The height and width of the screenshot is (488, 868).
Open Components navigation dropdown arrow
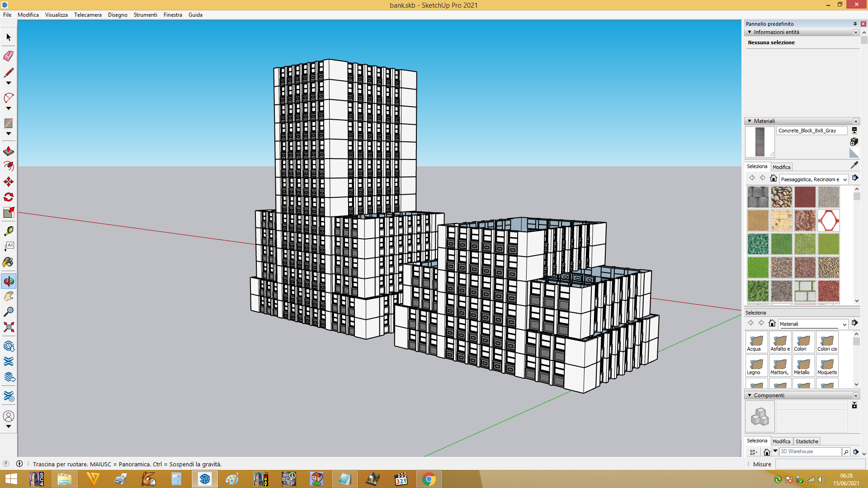(x=775, y=451)
